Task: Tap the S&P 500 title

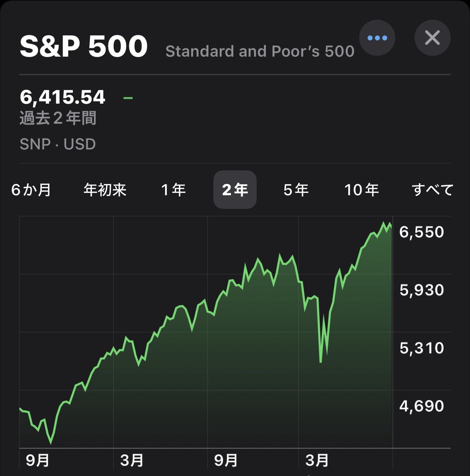Action: coord(84,46)
